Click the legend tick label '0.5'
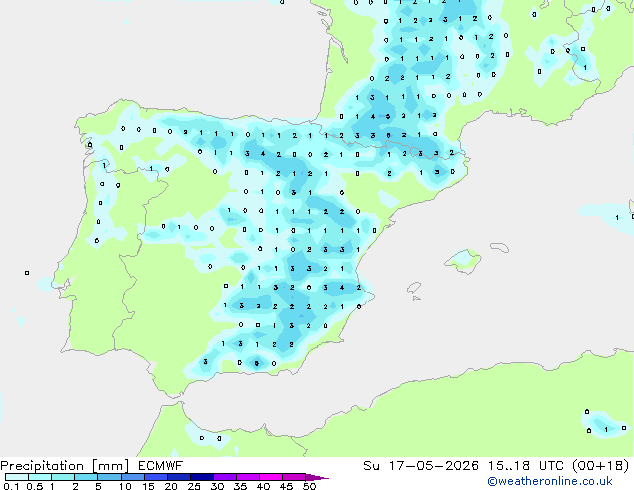634x490 pixels. (x=34, y=486)
